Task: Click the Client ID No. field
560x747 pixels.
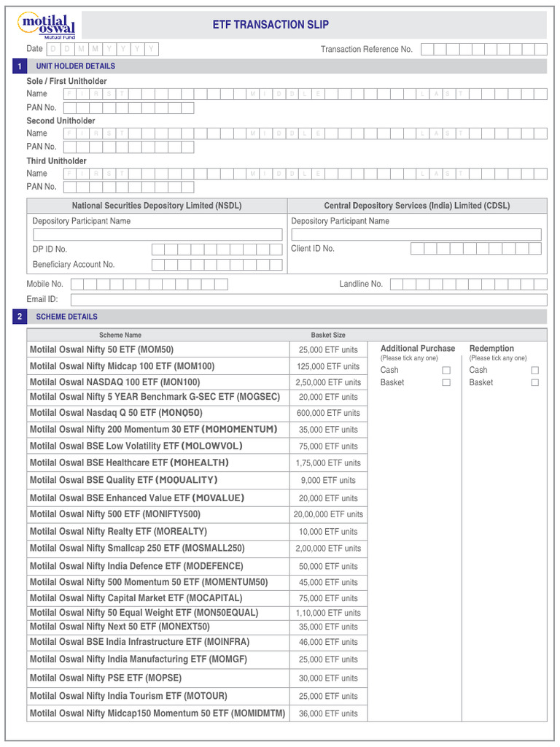Action: pos(475,248)
